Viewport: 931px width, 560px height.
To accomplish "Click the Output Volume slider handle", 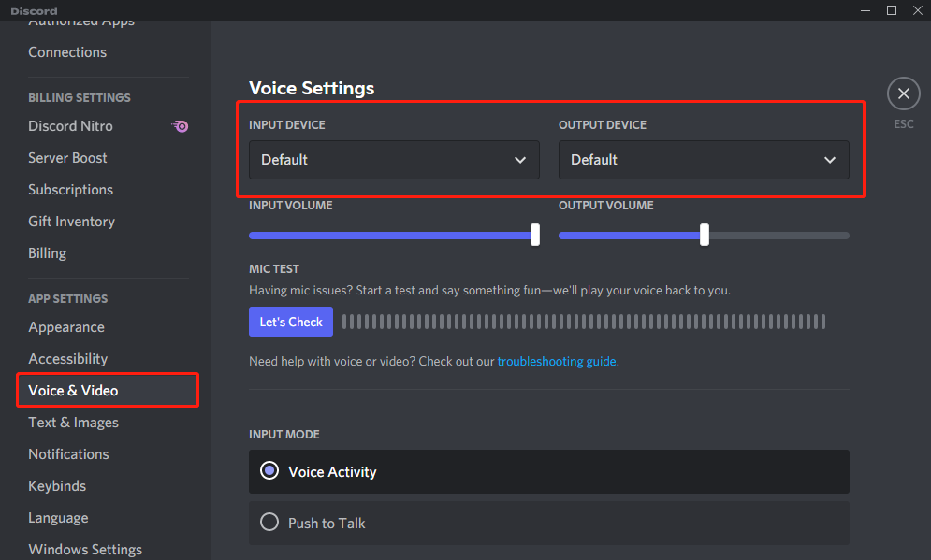I will pos(705,235).
